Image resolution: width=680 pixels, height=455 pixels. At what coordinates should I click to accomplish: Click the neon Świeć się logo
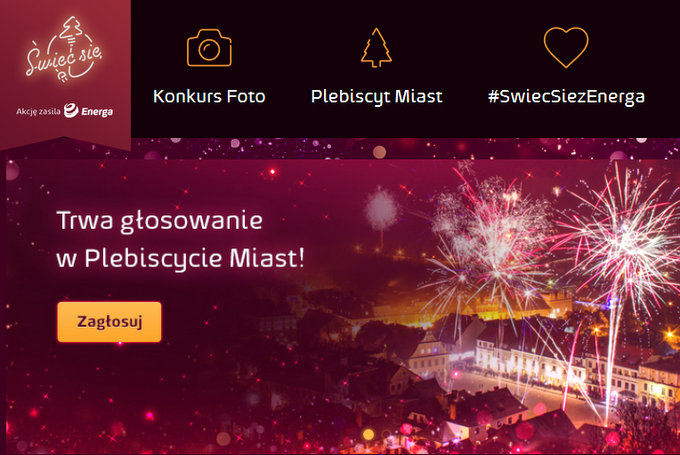[64, 50]
